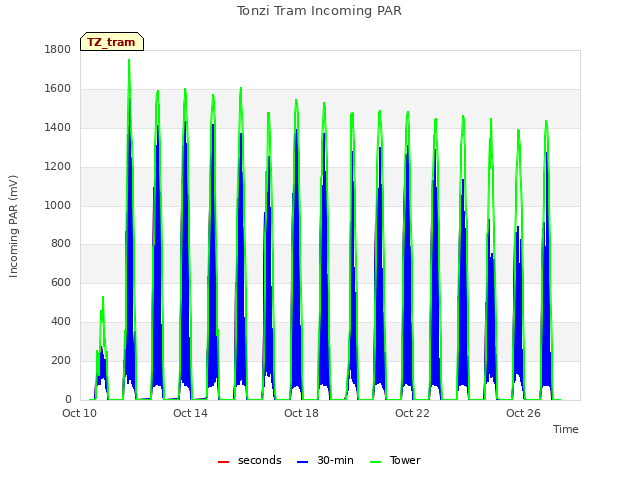Image resolution: width=640 pixels, height=480 pixels.
Task: Click the 1200 y-axis tick label
Action: pyautogui.click(x=58, y=167)
